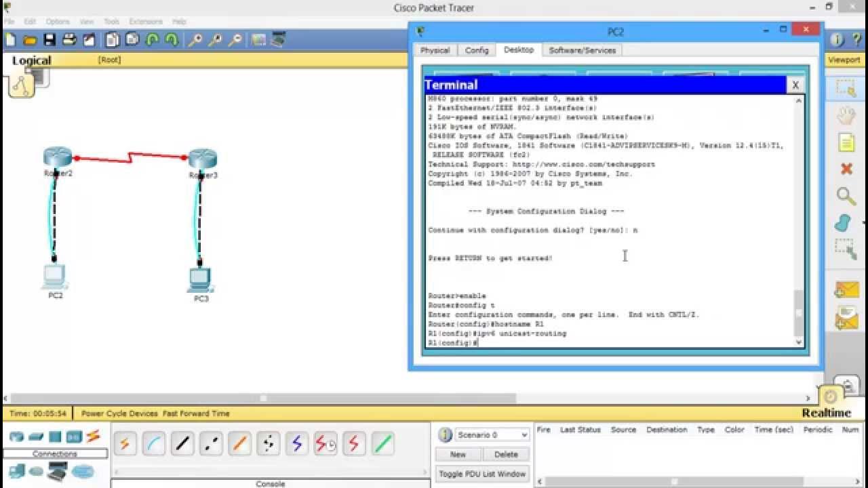Select the Console cable connection
The image size is (868, 488).
[153, 444]
